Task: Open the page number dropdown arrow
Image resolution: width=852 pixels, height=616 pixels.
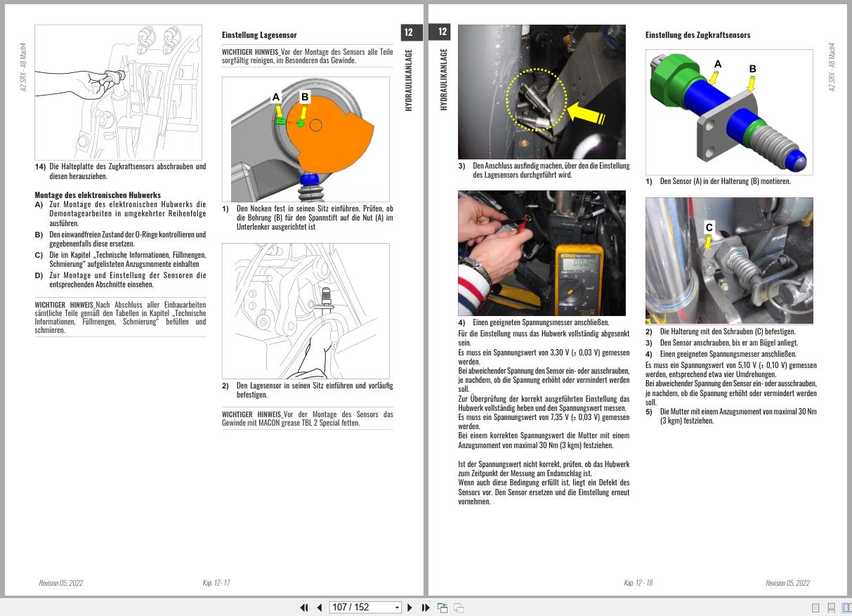Action: 397,608
